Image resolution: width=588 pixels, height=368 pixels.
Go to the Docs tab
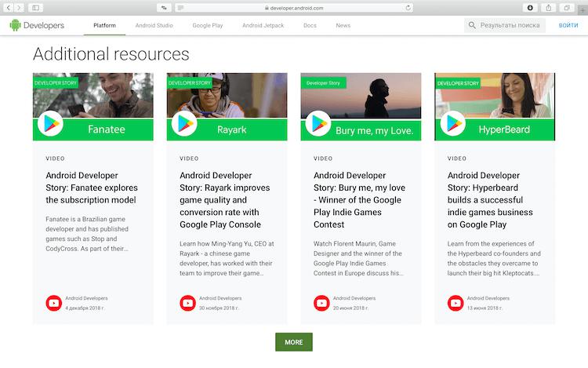tap(310, 26)
